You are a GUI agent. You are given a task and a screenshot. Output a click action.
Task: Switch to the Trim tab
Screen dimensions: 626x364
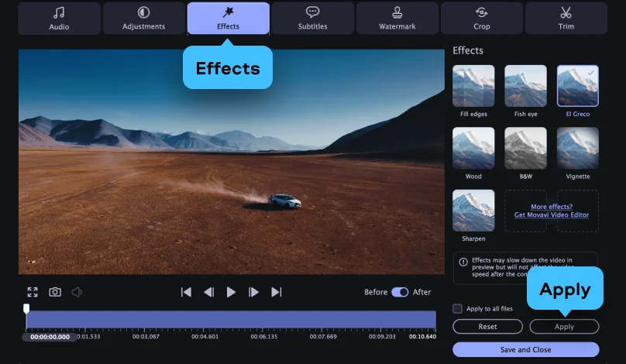click(566, 19)
